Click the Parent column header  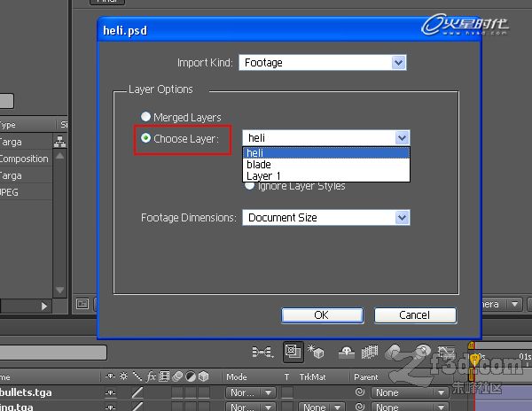point(365,376)
